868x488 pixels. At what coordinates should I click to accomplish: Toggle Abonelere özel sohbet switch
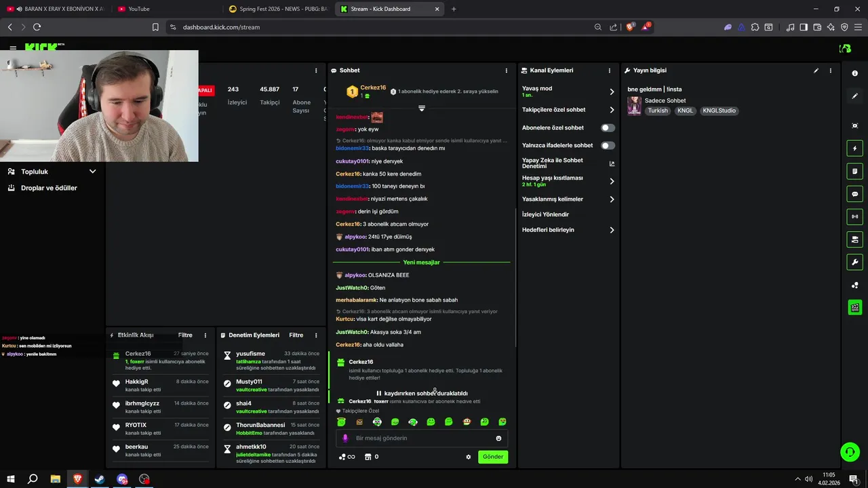608,127
